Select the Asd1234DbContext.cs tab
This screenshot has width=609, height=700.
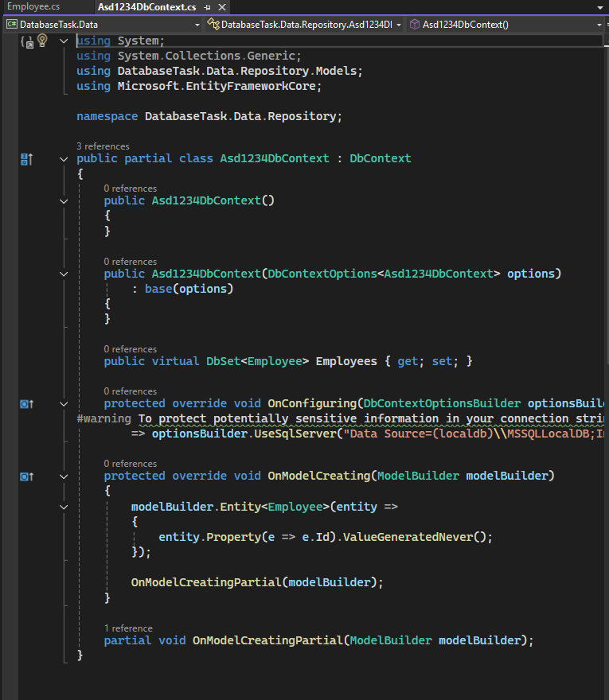click(x=146, y=7)
